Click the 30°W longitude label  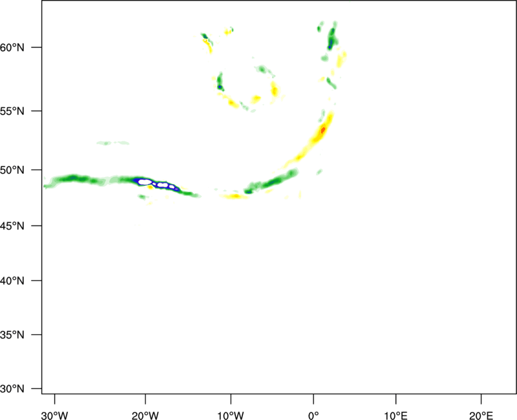(54, 415)
